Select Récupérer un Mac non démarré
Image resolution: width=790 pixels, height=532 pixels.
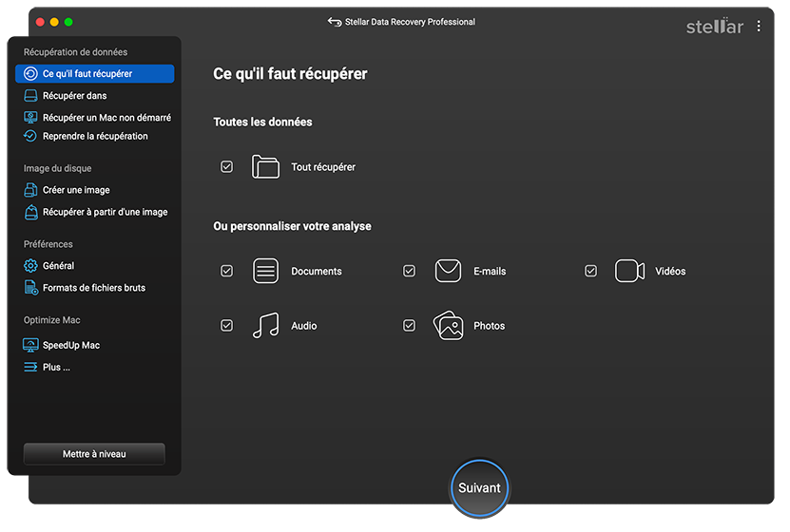click(95, 117)
